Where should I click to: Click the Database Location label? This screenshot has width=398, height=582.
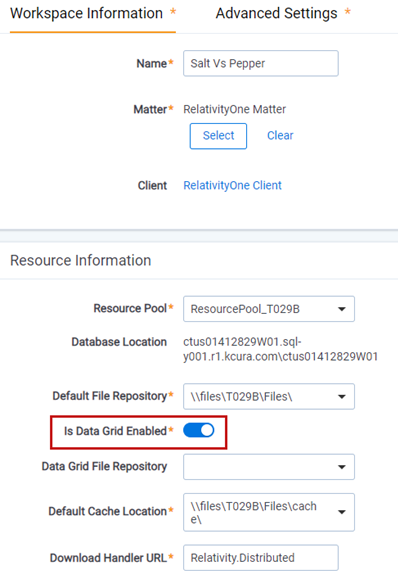point(119,342)
